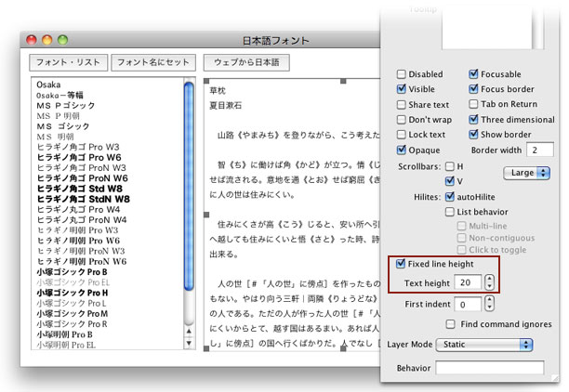The height and width of the screenshot is (392, 569).
Task: Select ヒラギノ角ゴ Std W8 font
Action: coord(79,189)
